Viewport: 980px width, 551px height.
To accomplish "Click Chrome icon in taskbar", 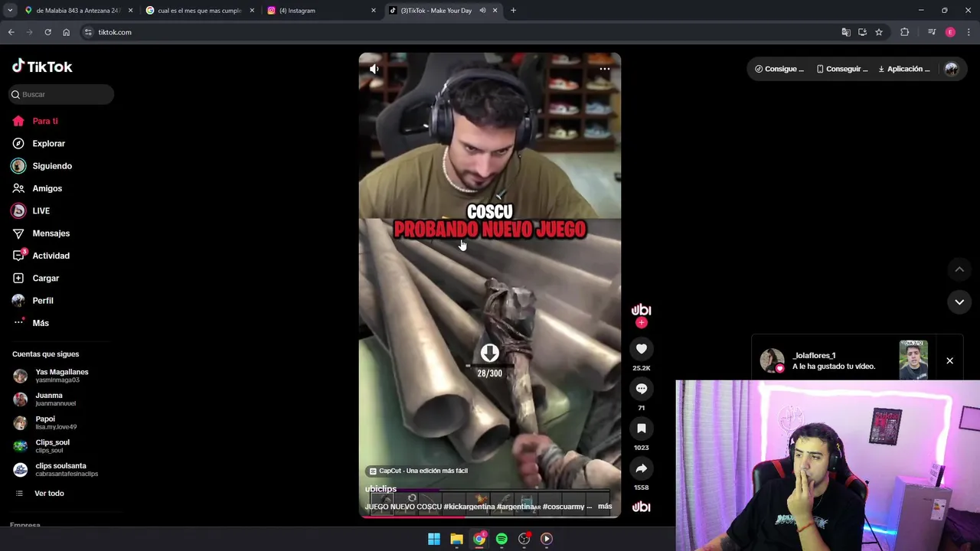I will [479, 539].
